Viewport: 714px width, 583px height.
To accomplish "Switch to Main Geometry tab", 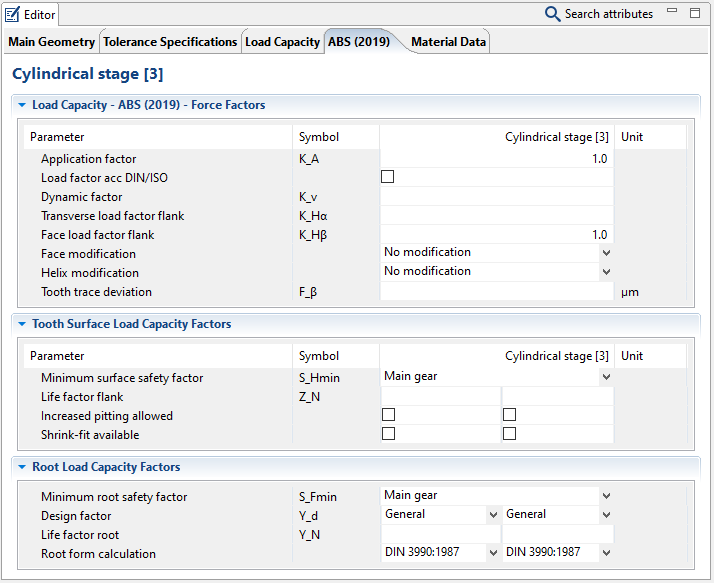I will [52, 42].
